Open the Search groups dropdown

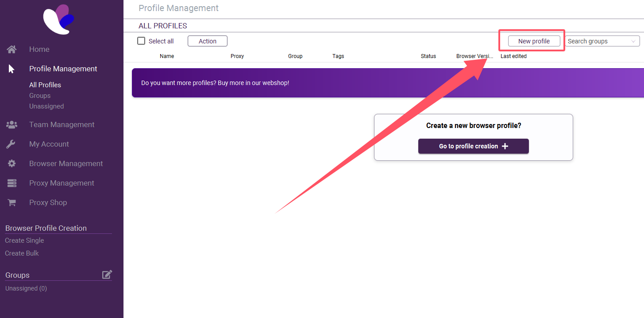point(602,41)
